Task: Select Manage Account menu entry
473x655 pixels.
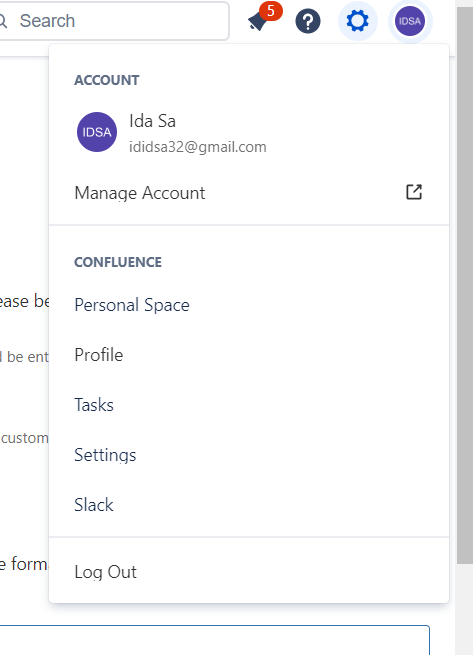Action: click(249, 193)
